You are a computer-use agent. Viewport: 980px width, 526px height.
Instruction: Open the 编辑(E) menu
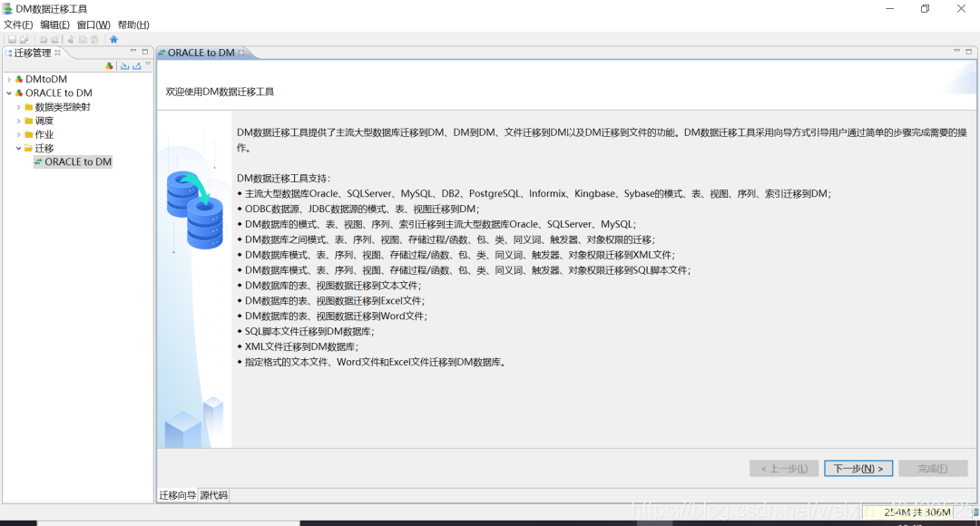[55, 25]
